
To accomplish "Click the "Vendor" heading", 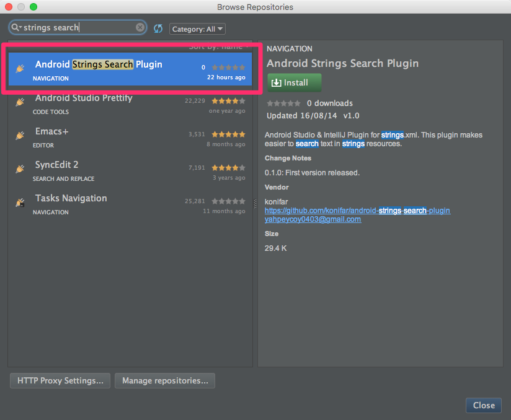I will point(277,188).
